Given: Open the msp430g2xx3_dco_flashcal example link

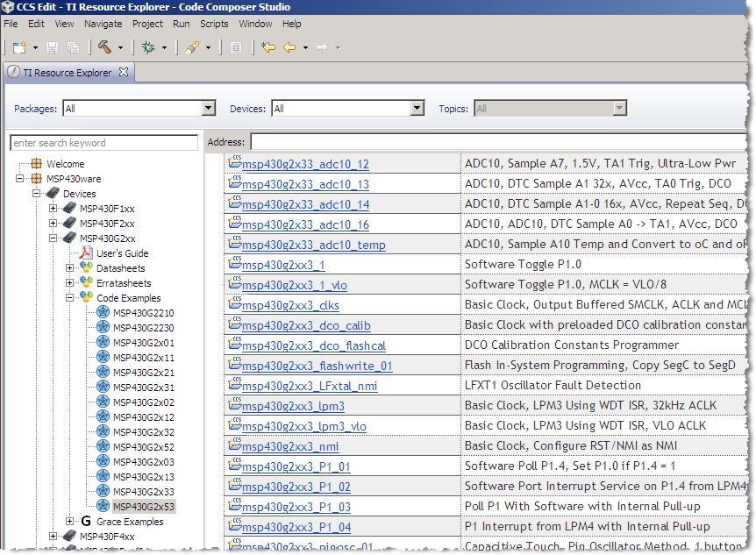Looking at the screenshot, I should (x=313, y=345).
